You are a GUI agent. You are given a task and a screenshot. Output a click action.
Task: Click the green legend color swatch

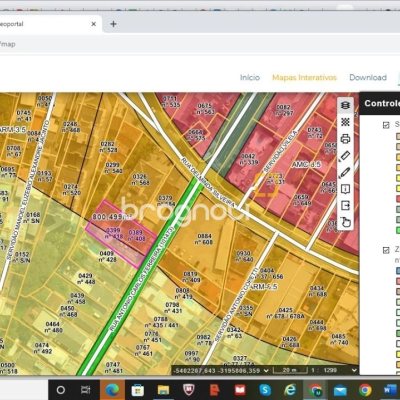pos(398,230)
